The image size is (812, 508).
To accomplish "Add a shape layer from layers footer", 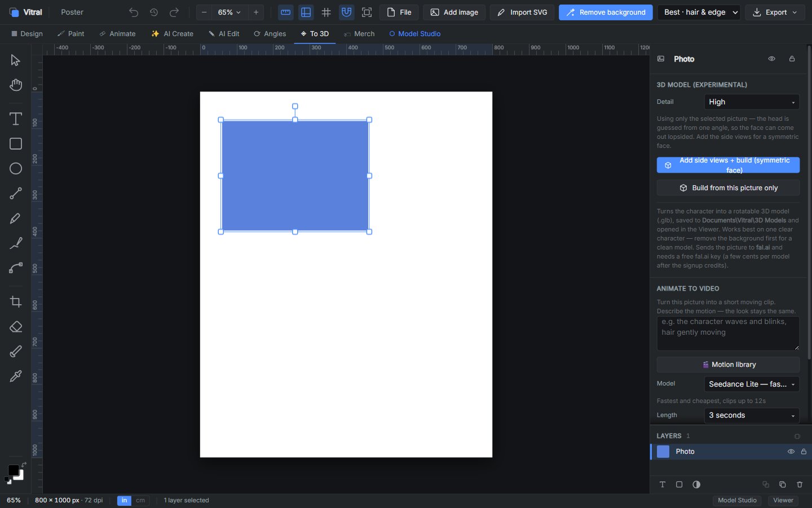I will pyautogui.click(x=679, y=485).
